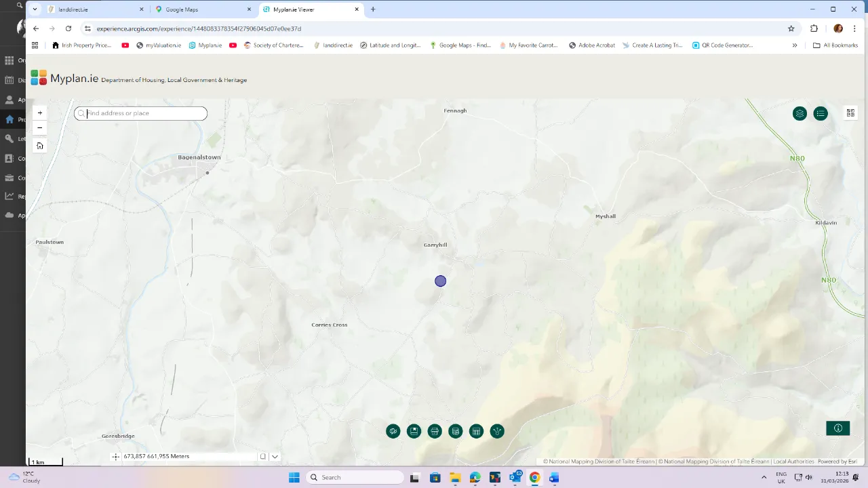This screenshot has height=488, width=868.
Task: Zoom in on the map
Action: pos(40,113)
